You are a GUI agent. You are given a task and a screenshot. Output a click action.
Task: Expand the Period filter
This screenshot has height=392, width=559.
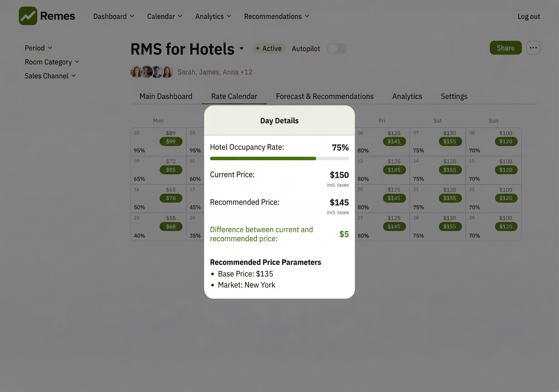39,48
